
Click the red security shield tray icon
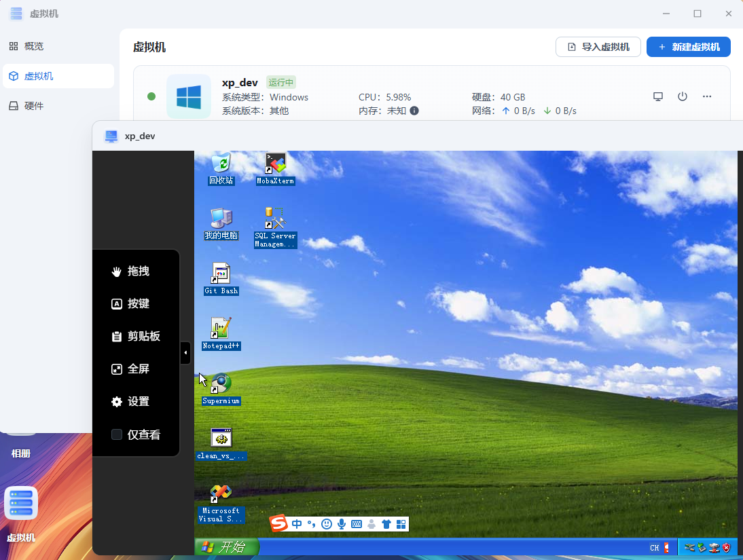point(726,548)
